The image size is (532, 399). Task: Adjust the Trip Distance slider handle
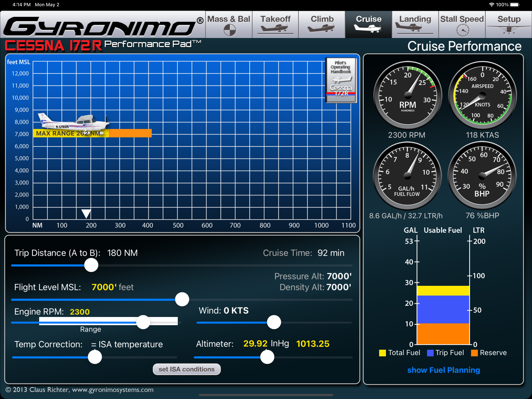(x=91, y=265)
